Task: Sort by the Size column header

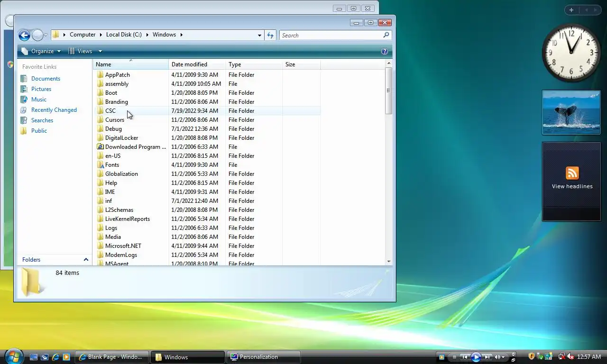Action: click(301, 64)
